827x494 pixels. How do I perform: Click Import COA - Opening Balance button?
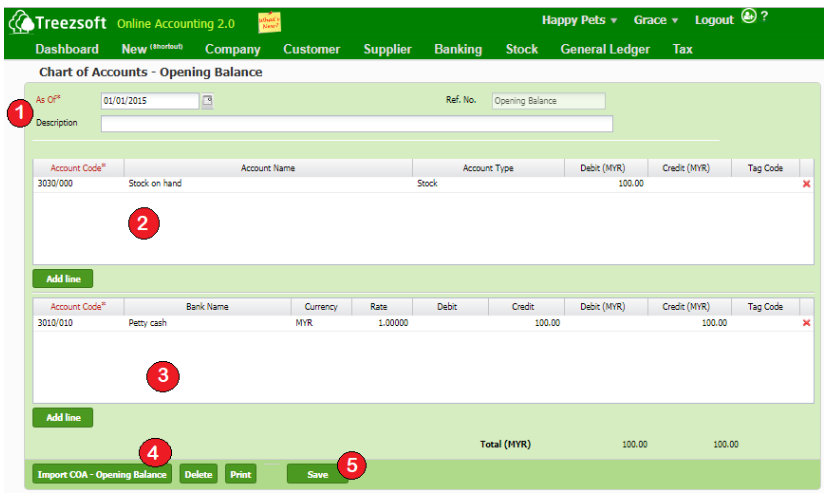tap(101, 474)
